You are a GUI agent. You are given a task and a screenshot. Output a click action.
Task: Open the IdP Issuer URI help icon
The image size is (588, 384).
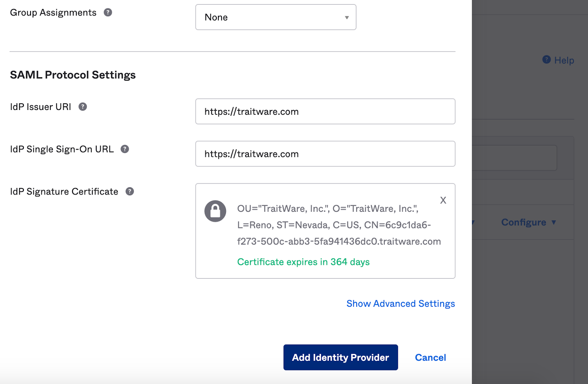point(83,107)
